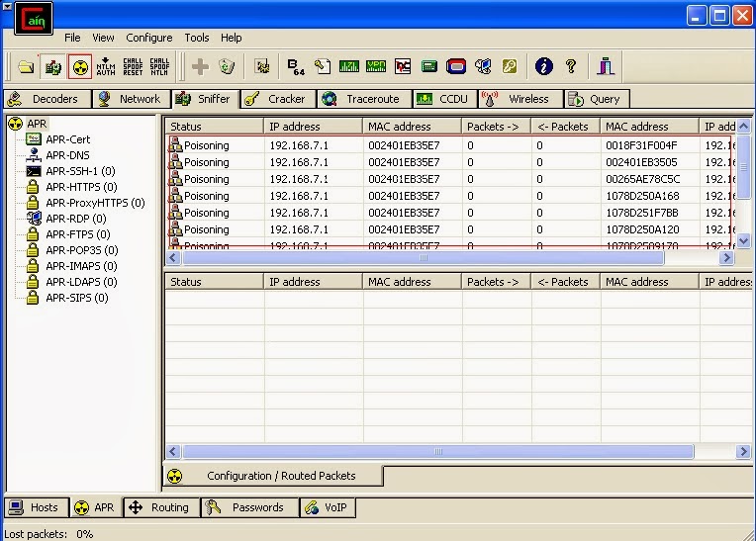Click the yellow question mark Help icon
Screen dimensions: 756x541
click(x=571, y=66)
